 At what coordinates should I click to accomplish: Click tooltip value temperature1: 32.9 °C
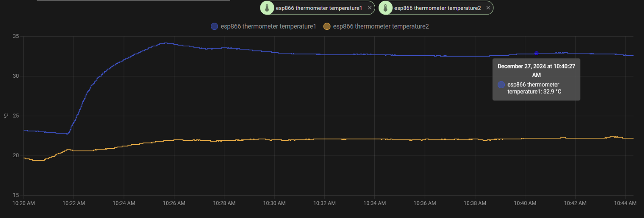point(534,91)
